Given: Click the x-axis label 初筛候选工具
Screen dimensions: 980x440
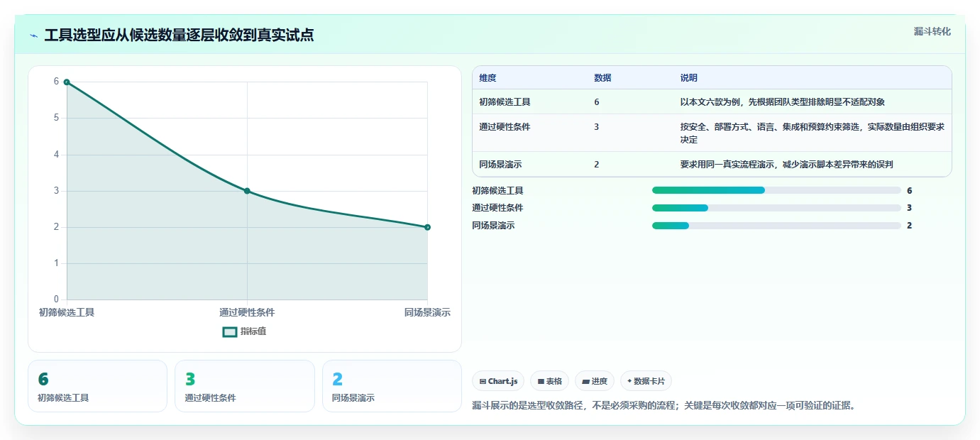Looking at the screenshot, I should tap(67, 313).
